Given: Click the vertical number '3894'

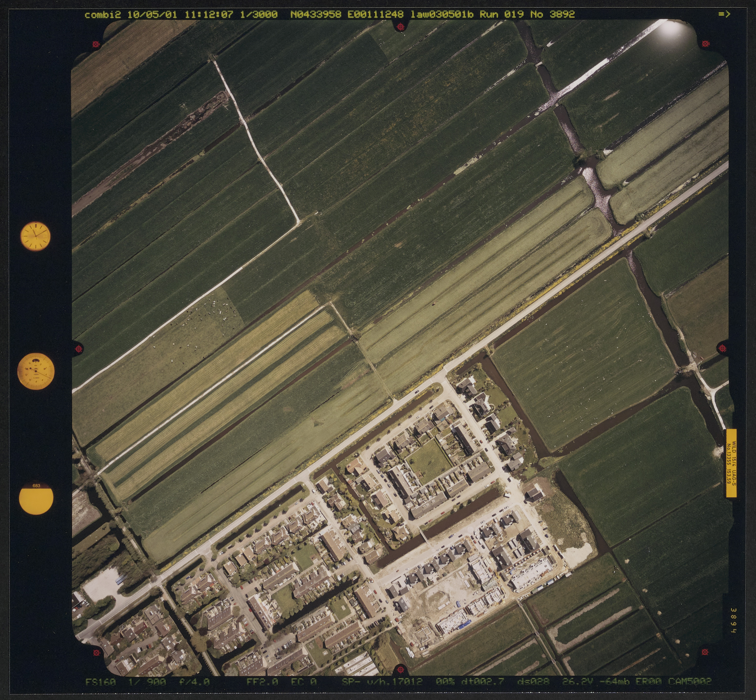Looking at the screenshot, I should (x=733, y=620).
